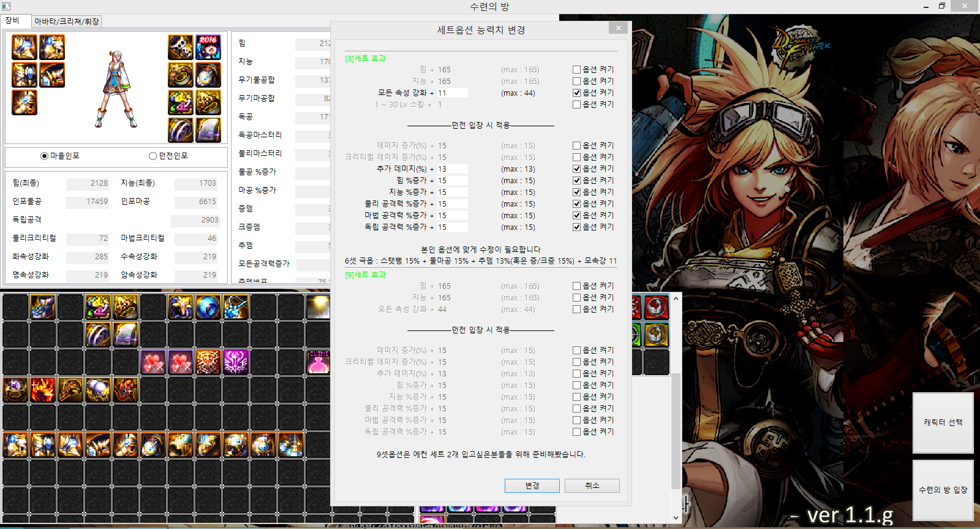The width and height of the screenshot is (980, 529).
Task: Enable [9]세트 크리티컬 데미지 증가(%) checkbox
Action: pyautogui.click(x=576, y=362)
